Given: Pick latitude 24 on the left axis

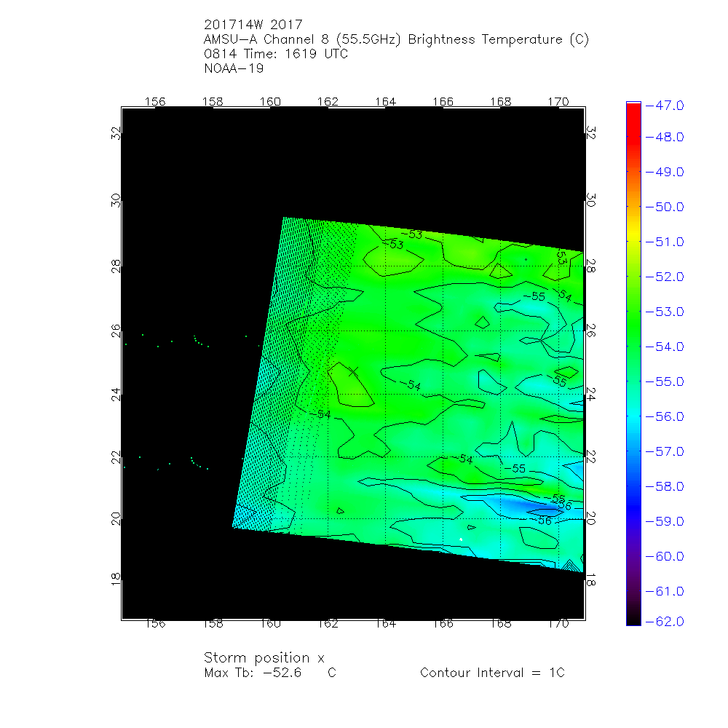Looking at the screenshot, I should [116, 395].
